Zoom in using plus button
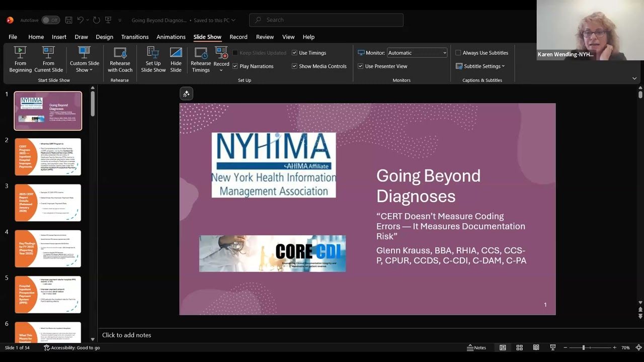The width and height of the screenshot is (644, 362). coord(614,347)
